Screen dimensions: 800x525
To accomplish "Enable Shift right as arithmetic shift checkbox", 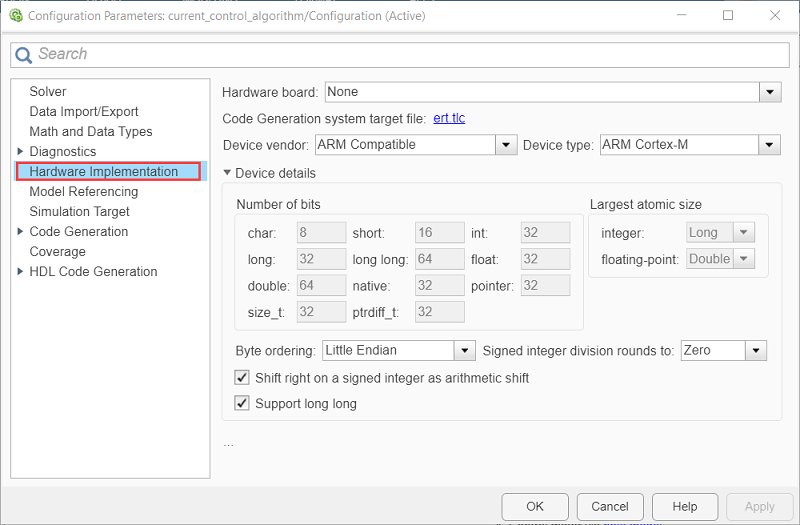I will pyautogui.click(x=241, y=378).
